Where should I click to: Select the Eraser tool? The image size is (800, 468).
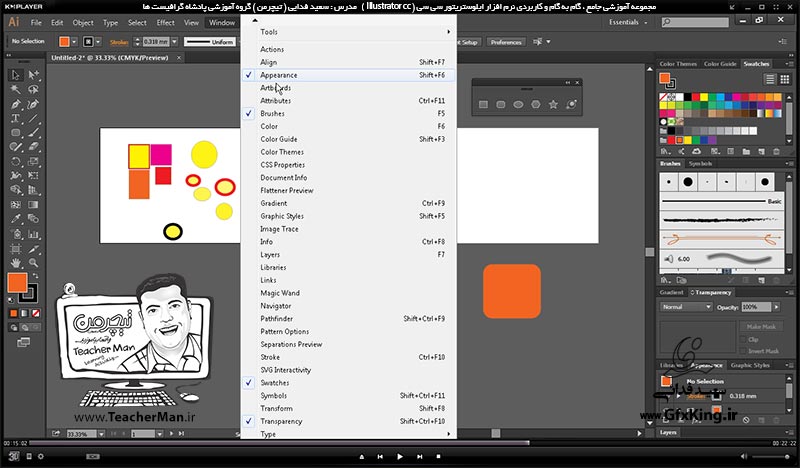(33, 147)
